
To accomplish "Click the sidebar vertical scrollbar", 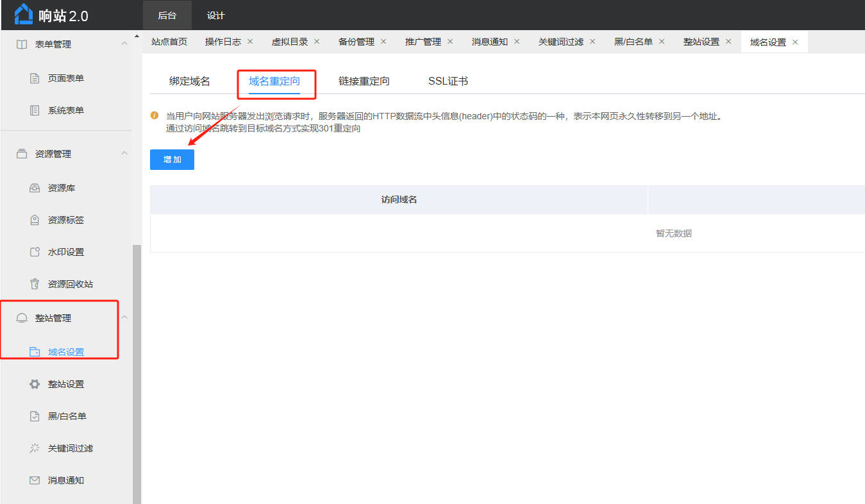I will (137, 372).
